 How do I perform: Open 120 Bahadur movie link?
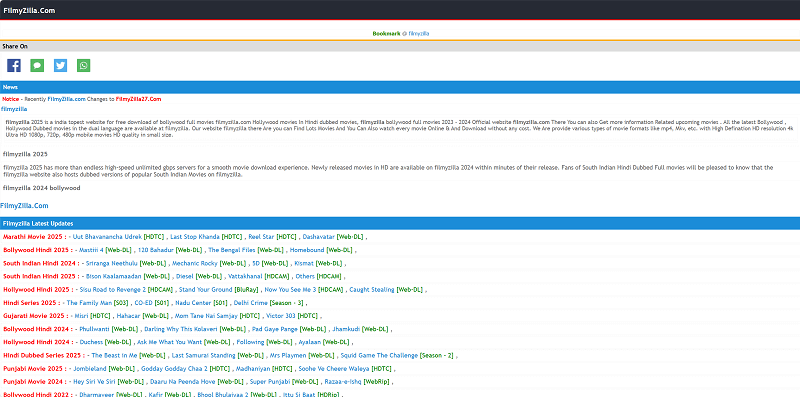[x=156, y=250]
